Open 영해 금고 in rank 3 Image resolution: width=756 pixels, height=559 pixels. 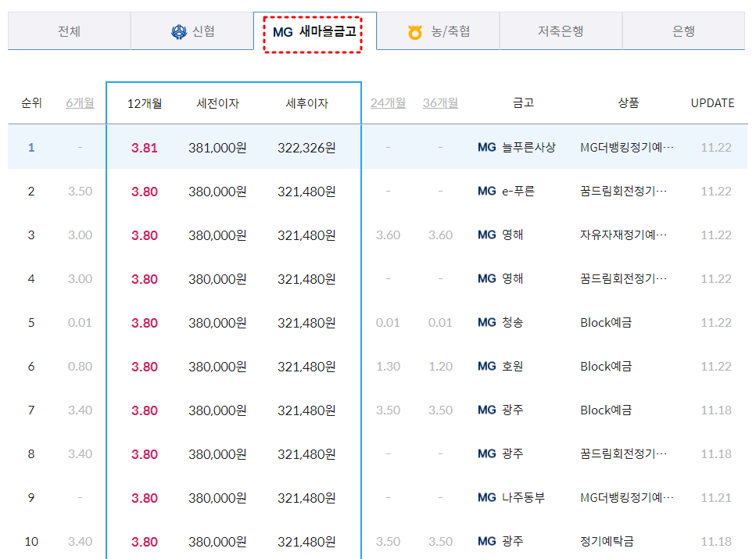(513, 235)
